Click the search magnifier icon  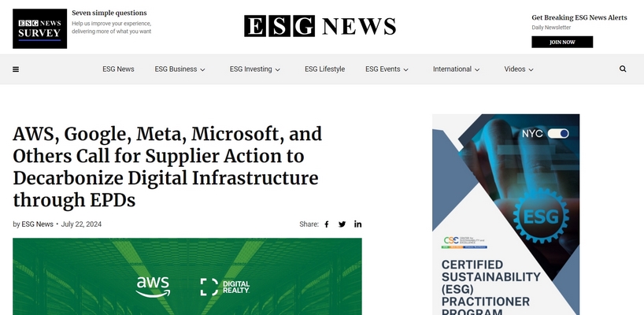pos(623,69)
